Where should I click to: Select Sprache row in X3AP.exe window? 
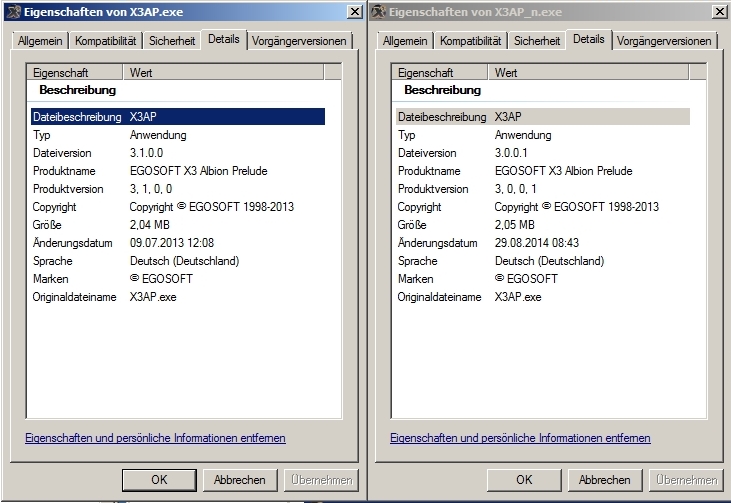178,261
